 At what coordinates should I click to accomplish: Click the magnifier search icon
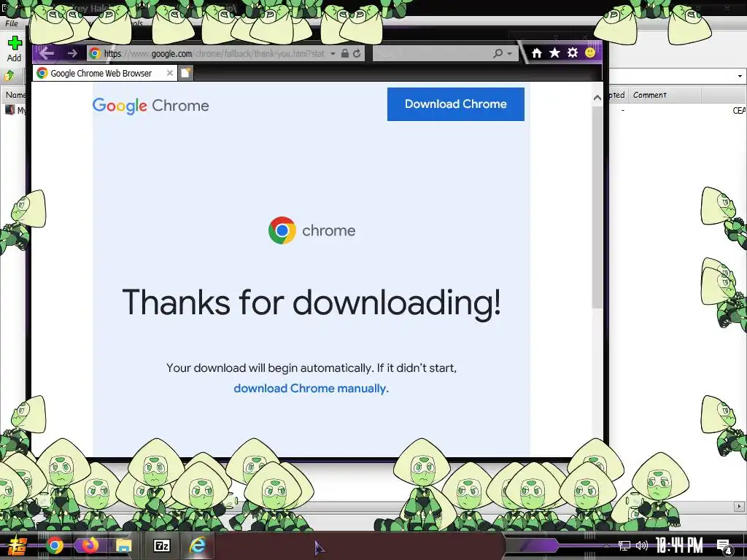coord(498,53)
